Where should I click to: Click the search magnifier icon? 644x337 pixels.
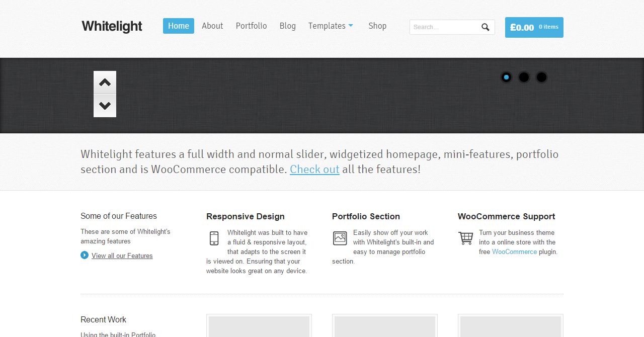[x=485, y=27]
